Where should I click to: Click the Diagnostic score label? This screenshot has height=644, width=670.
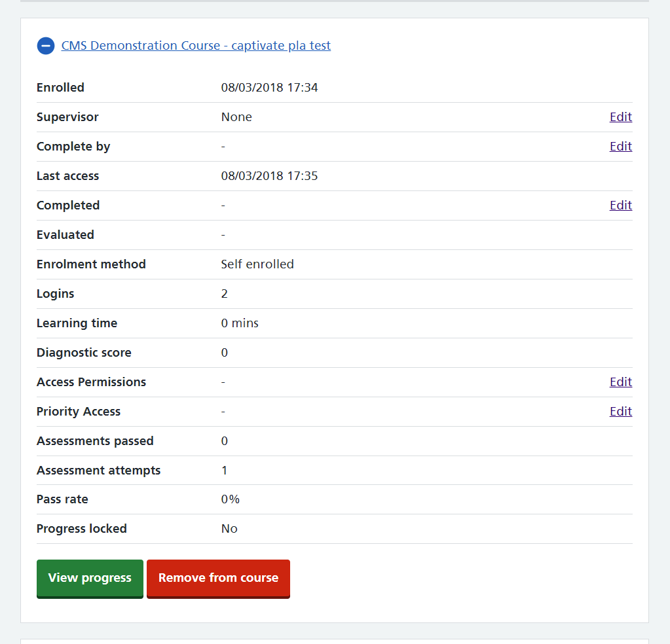[84, 353]
